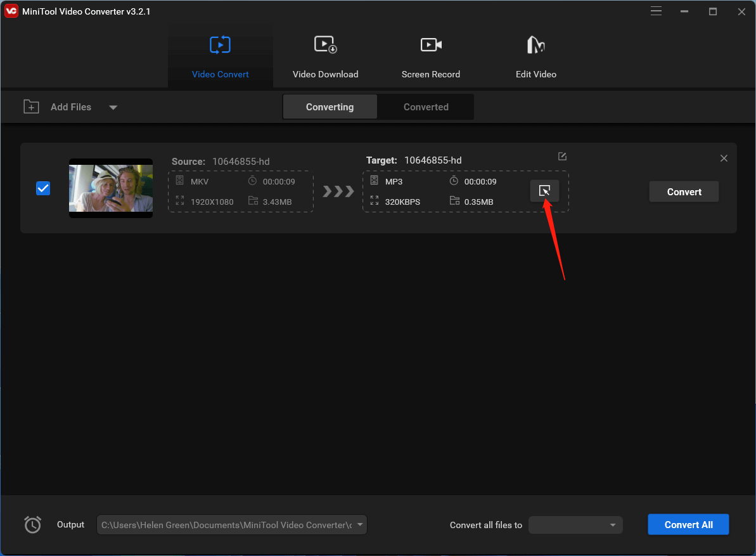Click the target size 0.35MB
Image resolution: width=756 pixels, height=556 pixels.
[x=479, y=202]
